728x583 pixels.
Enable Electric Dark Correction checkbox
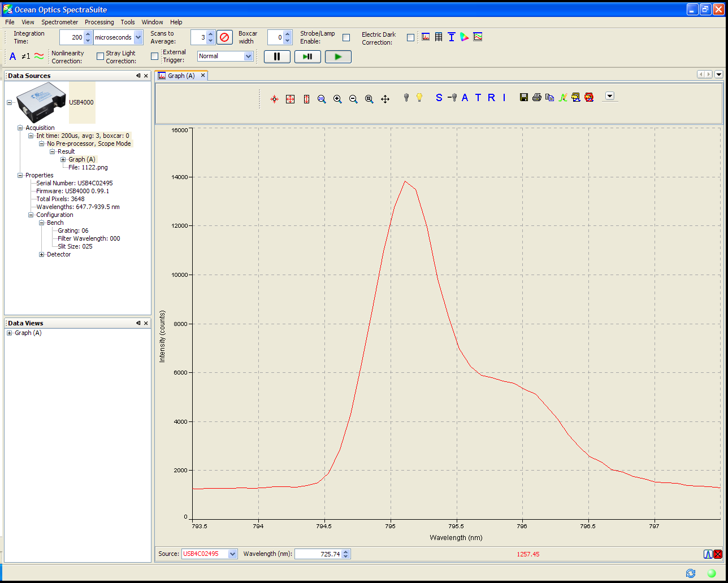tap(410, 37)
